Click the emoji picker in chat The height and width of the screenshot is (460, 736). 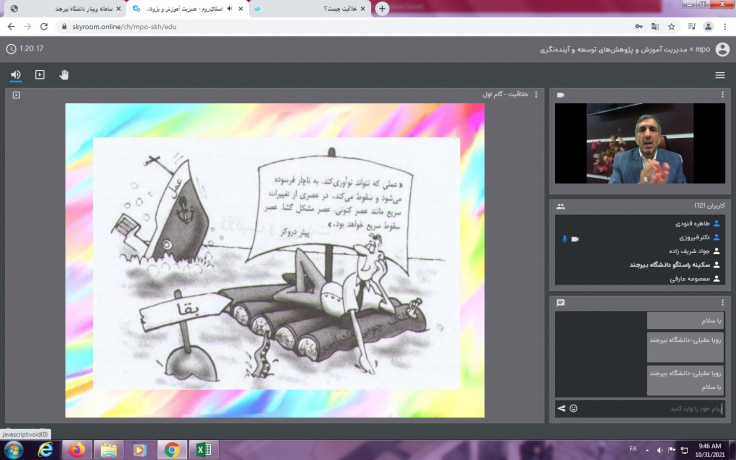point(574,409)
